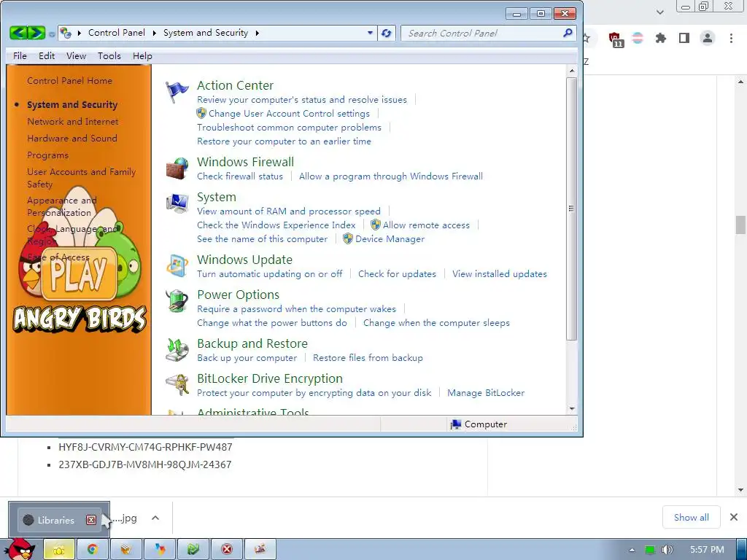The width and height of the screenshot is (747, 560).
Task: Open the View menu
Action: [x=76, y=55]
